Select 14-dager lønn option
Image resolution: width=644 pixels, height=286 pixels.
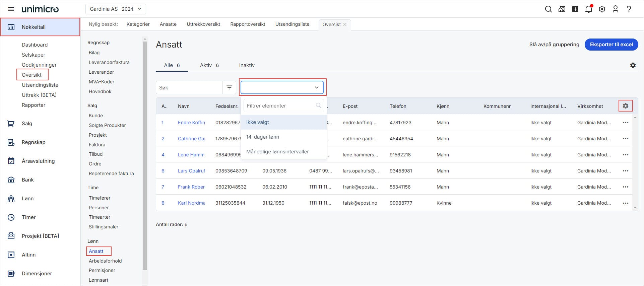tap(263, 137)
